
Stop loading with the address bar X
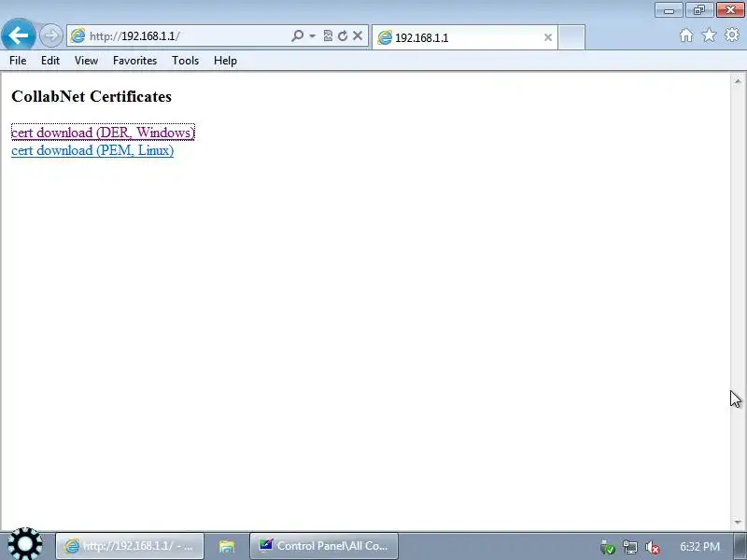(358, 35)
